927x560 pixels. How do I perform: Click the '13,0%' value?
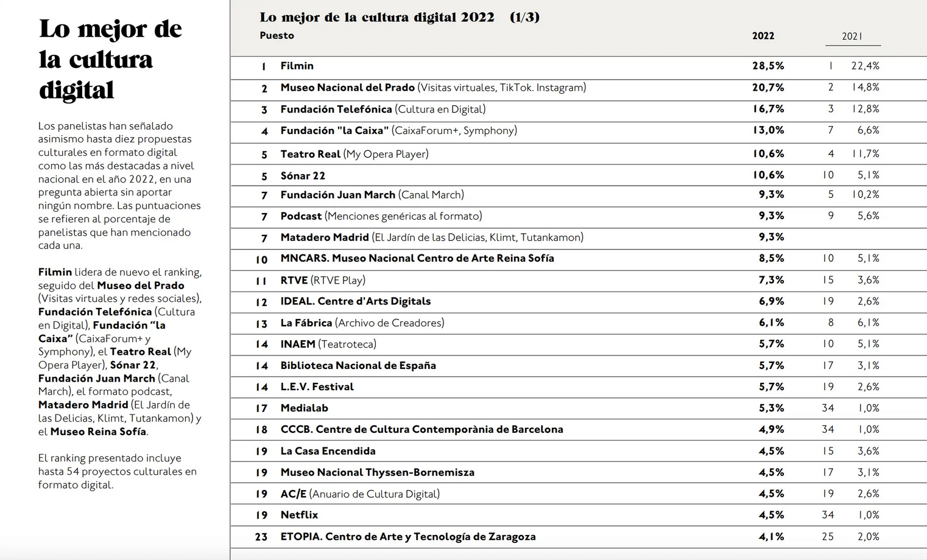768,130
